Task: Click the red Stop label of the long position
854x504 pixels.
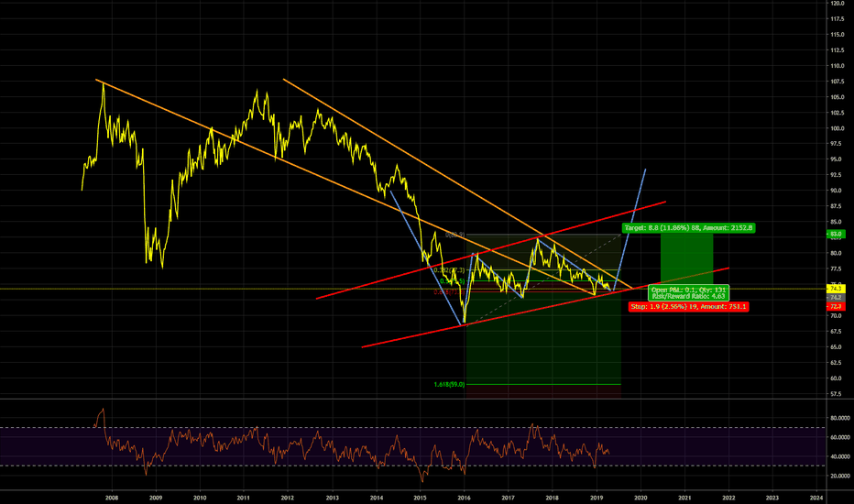Action: tap(688, 307)
